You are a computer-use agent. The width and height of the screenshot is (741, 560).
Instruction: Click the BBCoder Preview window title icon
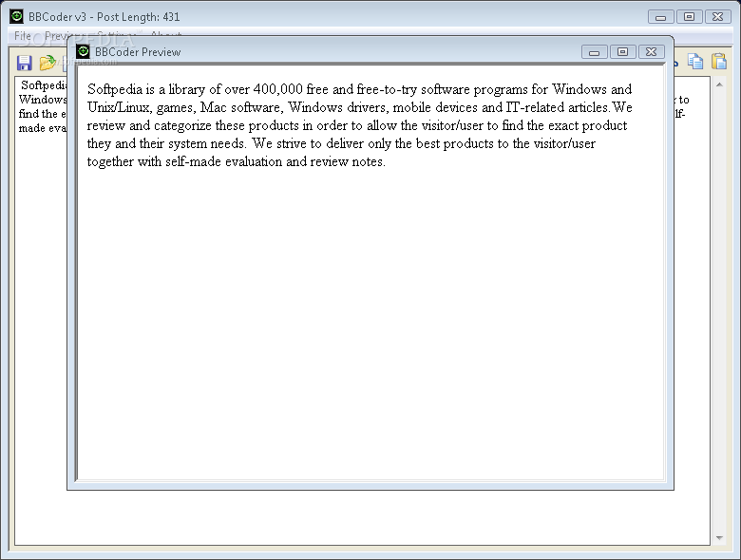click(83, 51)
